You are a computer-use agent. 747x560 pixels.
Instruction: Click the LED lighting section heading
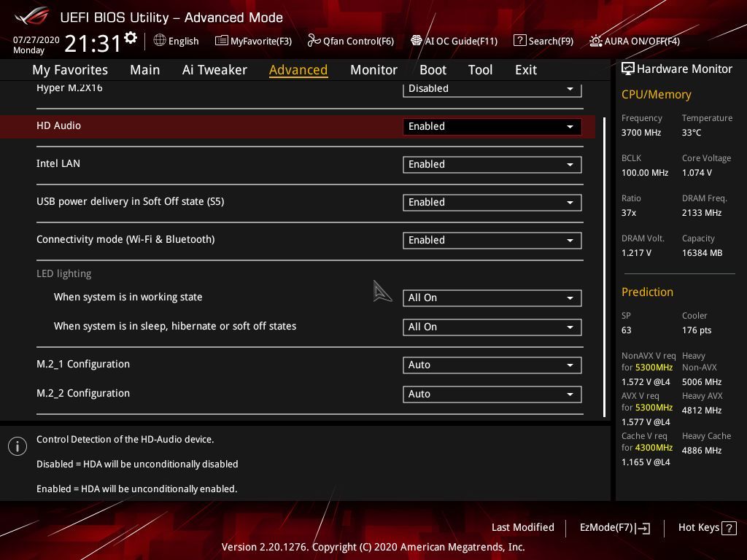(64, 274)
